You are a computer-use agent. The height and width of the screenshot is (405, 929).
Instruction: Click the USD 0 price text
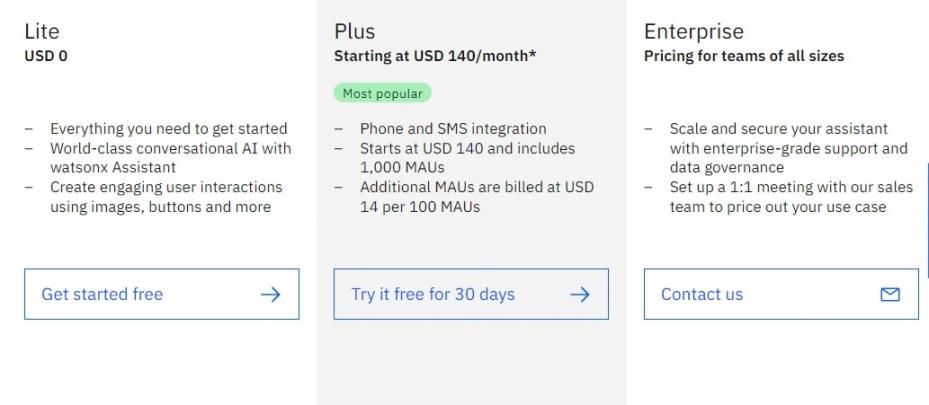coord(46,56)
